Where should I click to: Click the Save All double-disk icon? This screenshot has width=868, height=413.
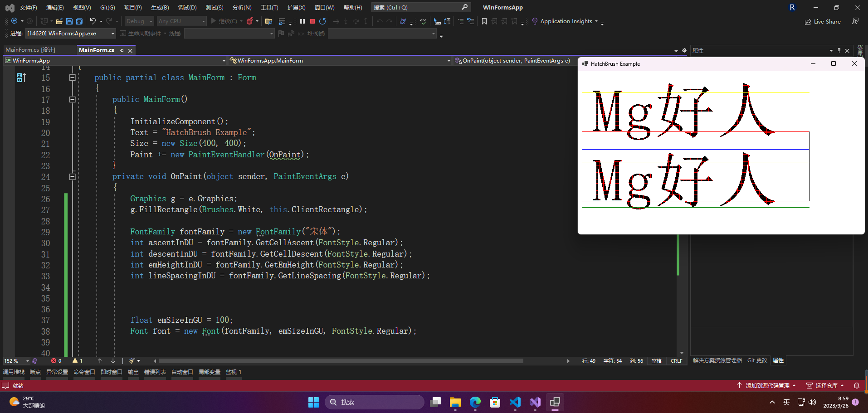pos(79,21)
